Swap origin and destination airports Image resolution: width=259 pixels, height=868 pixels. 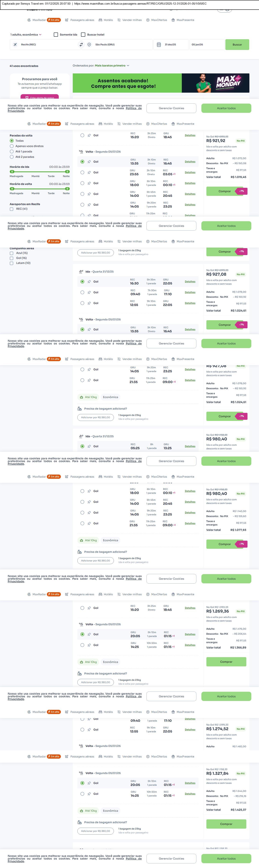pos(81,44)
